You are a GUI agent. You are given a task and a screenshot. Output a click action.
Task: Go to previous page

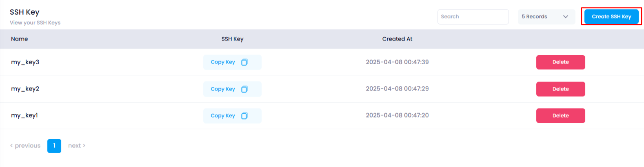(25, 146)
